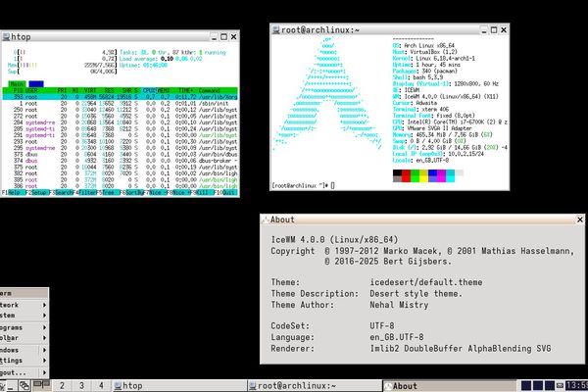588x392 pixels.
Task: Click the clock in the taskbar
Action: tap(576, 385)
